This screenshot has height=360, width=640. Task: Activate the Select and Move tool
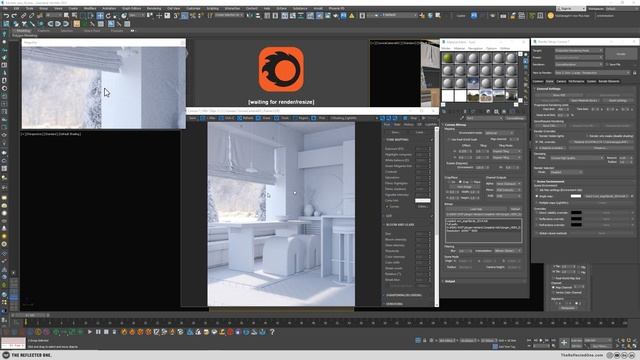tap(100, 16)
